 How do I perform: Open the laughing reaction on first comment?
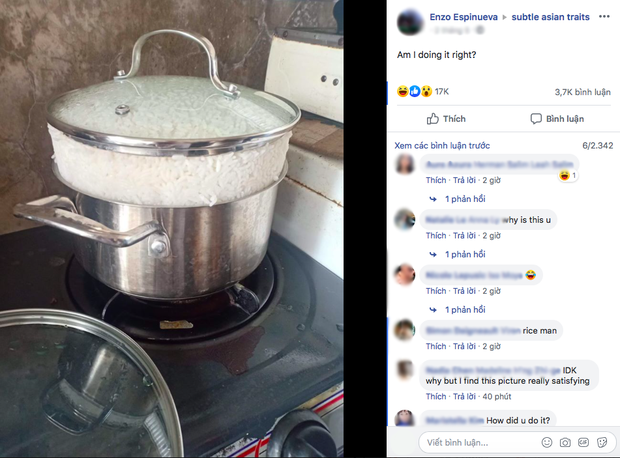[x=568, y=175]
